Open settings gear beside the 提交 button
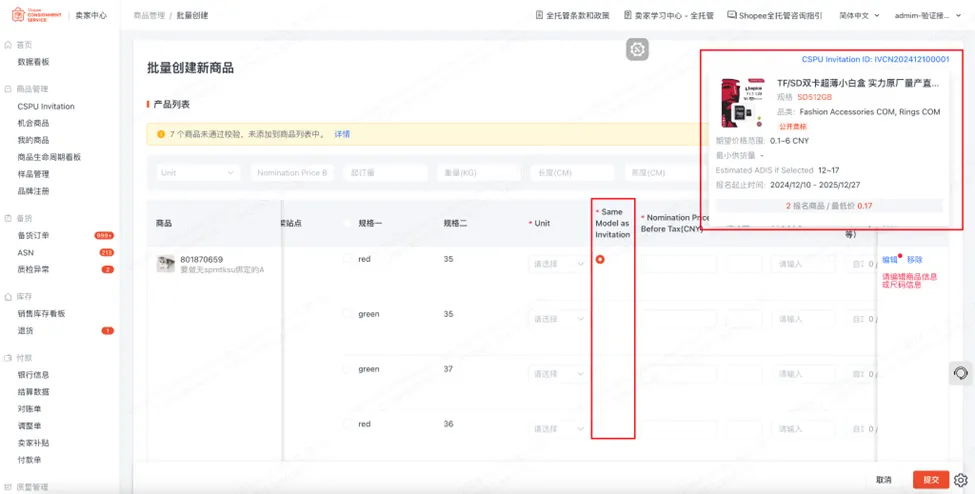 [961, 480]
